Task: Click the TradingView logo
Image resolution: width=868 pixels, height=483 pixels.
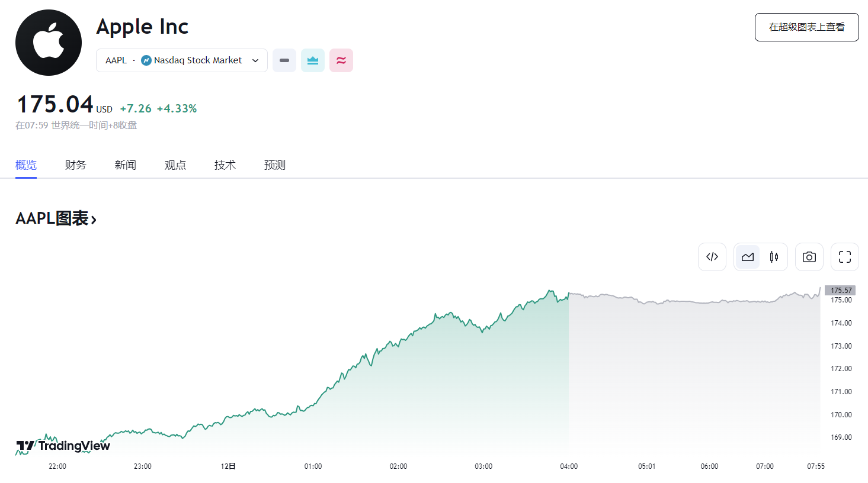Action: coord(63,446)
